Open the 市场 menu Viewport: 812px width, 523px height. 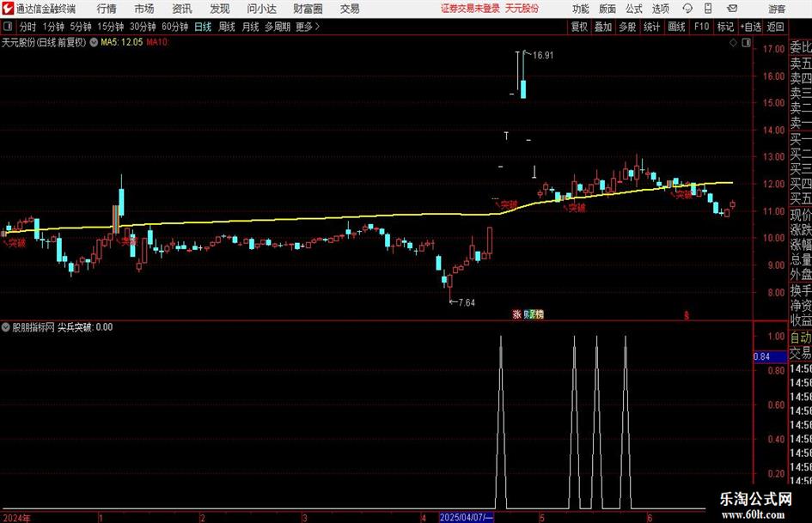[x=144, y=9]
